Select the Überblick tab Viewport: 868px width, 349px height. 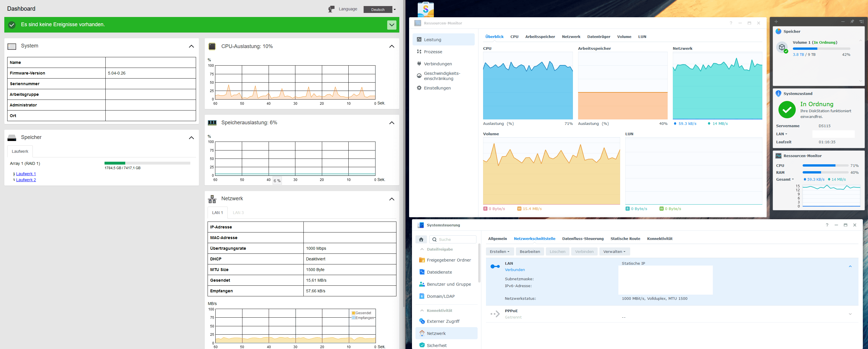point(494,37)
